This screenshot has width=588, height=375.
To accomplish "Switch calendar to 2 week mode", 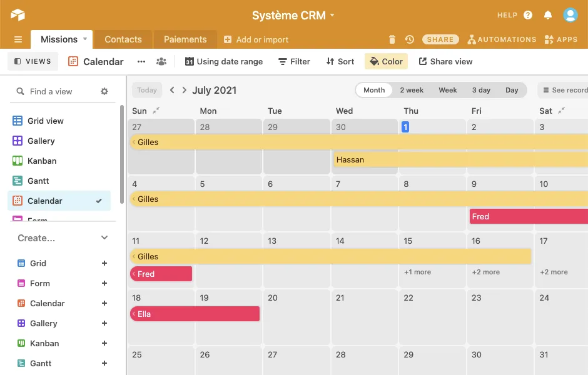I will pyautogui.click(x=412, y=90).
